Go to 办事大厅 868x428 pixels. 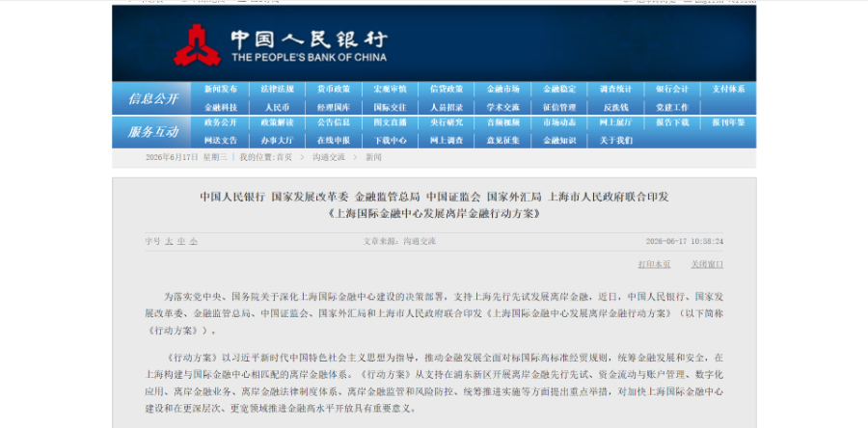[277, 141]
